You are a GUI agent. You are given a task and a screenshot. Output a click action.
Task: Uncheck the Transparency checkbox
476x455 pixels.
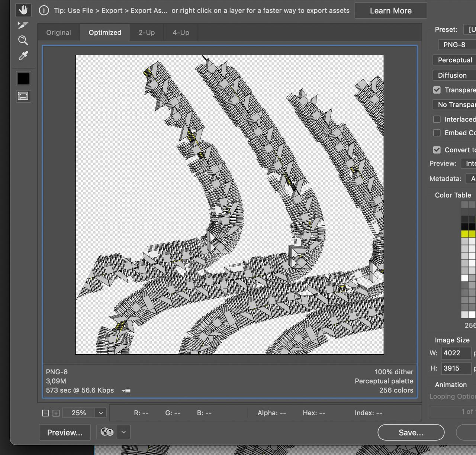tap(437, 90)
